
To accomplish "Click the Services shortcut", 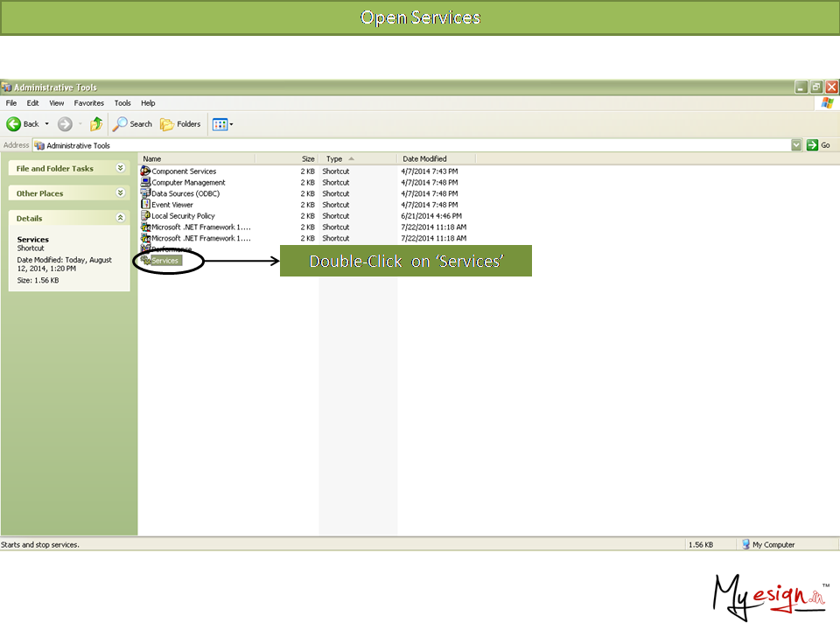I will [164, 261].
